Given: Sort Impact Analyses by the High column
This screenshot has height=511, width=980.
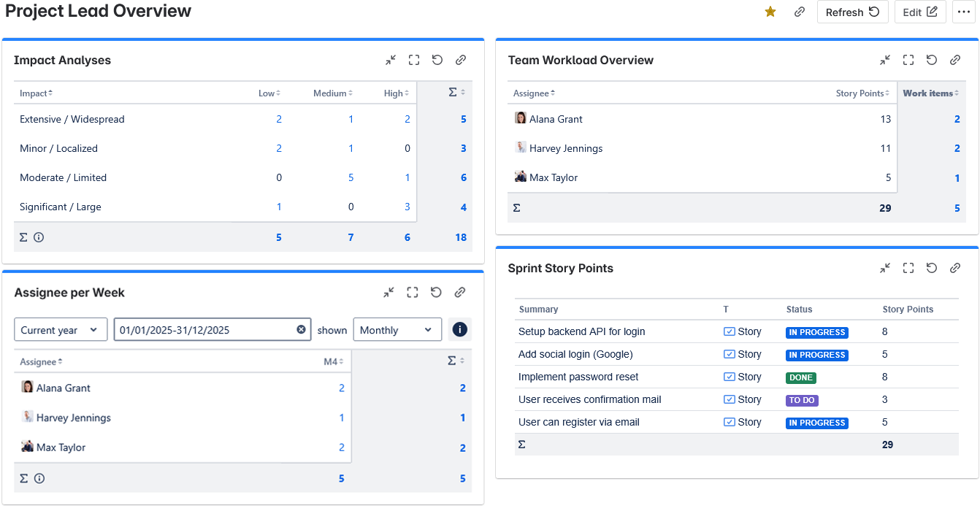Looking at the screenshot, I should click(x=397, y=93).
